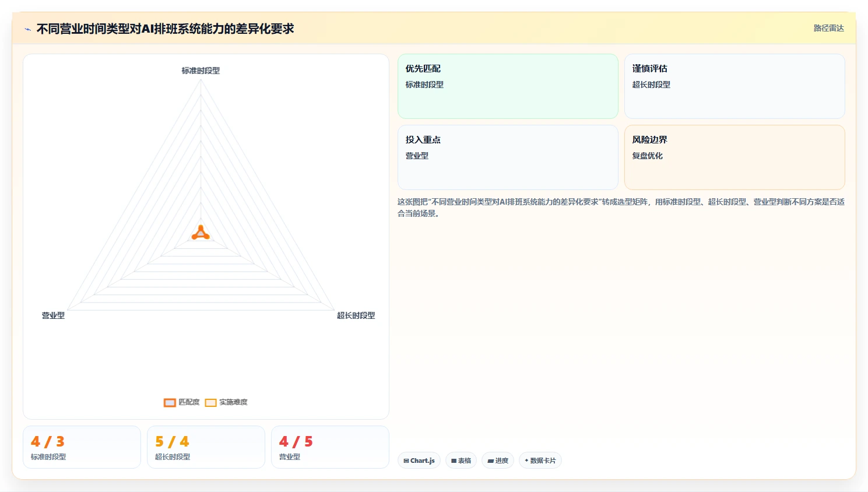Click the 表格 tag
This screenshot has width=868, height=492.
[461, 461]
